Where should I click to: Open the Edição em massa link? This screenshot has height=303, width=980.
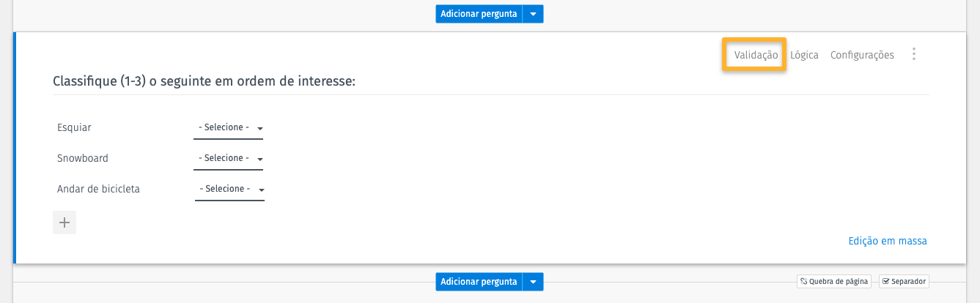click(887, 241)
